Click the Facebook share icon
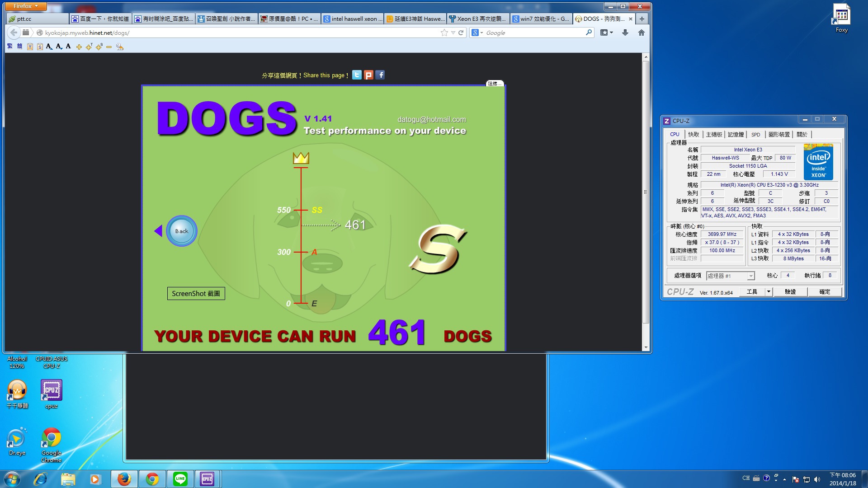Viewport: 868px width, 488px height. coord(380,75)
